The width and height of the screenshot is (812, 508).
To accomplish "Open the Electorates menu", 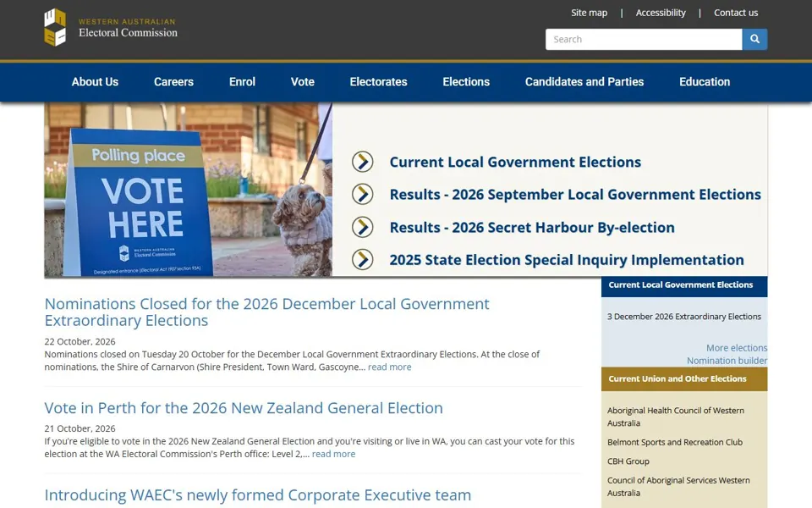I will tap(378, 82).
